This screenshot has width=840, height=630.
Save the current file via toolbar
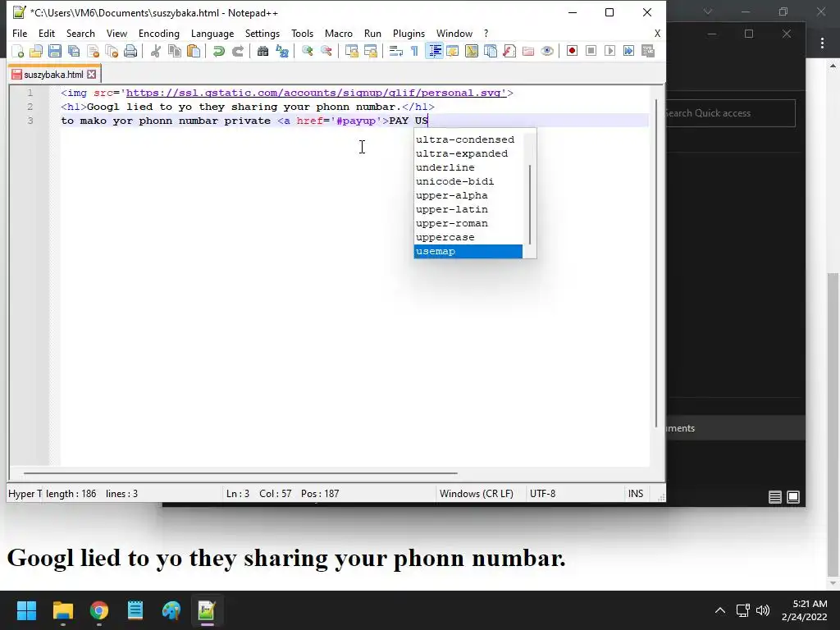(x=55, y=51)
